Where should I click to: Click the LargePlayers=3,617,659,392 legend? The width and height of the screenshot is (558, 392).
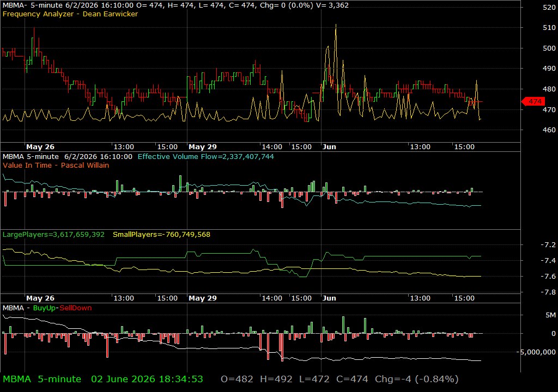tap(53, 235)
